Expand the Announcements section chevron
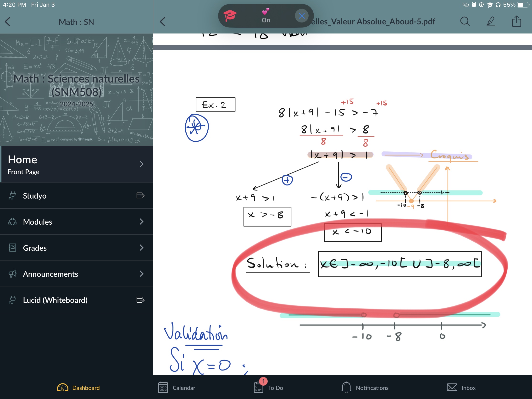 click(x=141, y=274)
